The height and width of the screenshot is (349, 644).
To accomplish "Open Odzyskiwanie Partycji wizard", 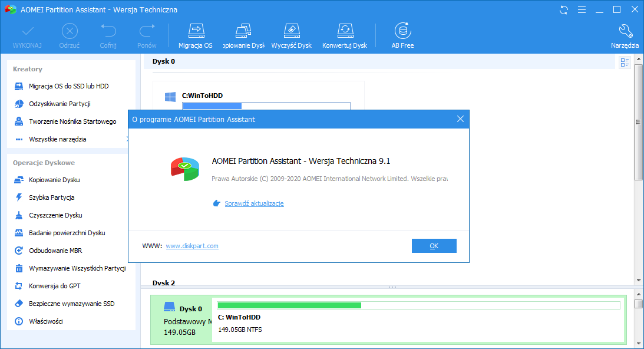I will [x=60, y=104].
